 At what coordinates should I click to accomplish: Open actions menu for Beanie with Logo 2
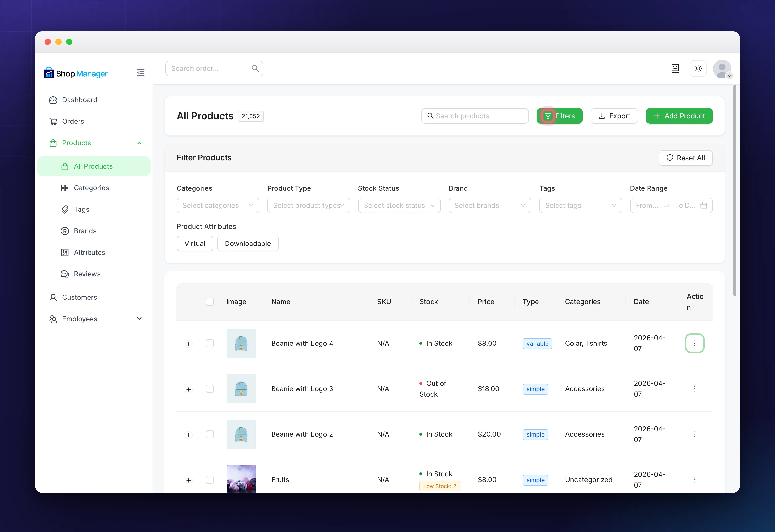[x=695, y=434]
